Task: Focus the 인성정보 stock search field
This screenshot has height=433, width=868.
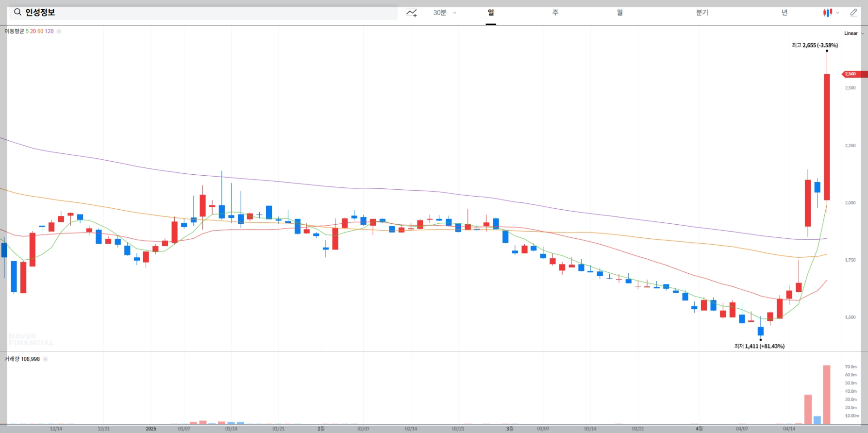Action: click(x=203, y=12)
